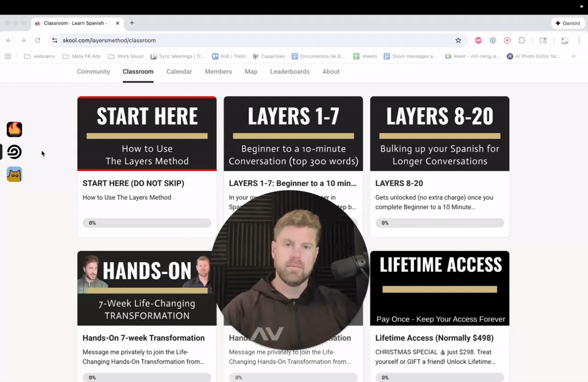Click the flame app icon in sidebar
The image size is (588, 382).
pos(14,129)
